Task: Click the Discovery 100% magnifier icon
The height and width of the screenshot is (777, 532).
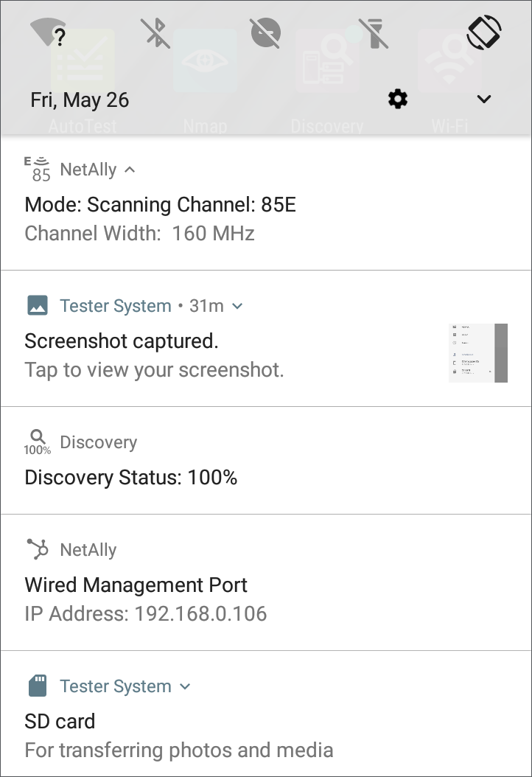Action: [38, 442]
